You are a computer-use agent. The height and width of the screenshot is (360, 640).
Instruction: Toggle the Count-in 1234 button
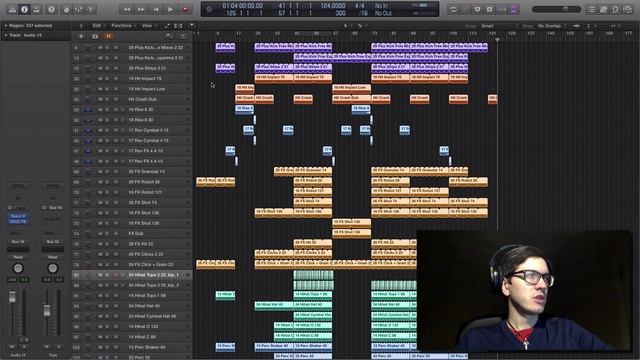502,9
